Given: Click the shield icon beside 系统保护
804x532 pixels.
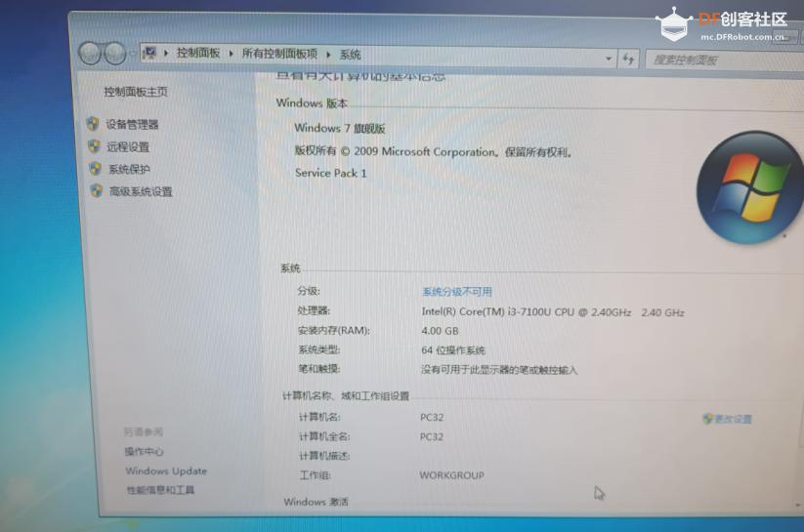Looking at the screenshot, I should 95,169.
